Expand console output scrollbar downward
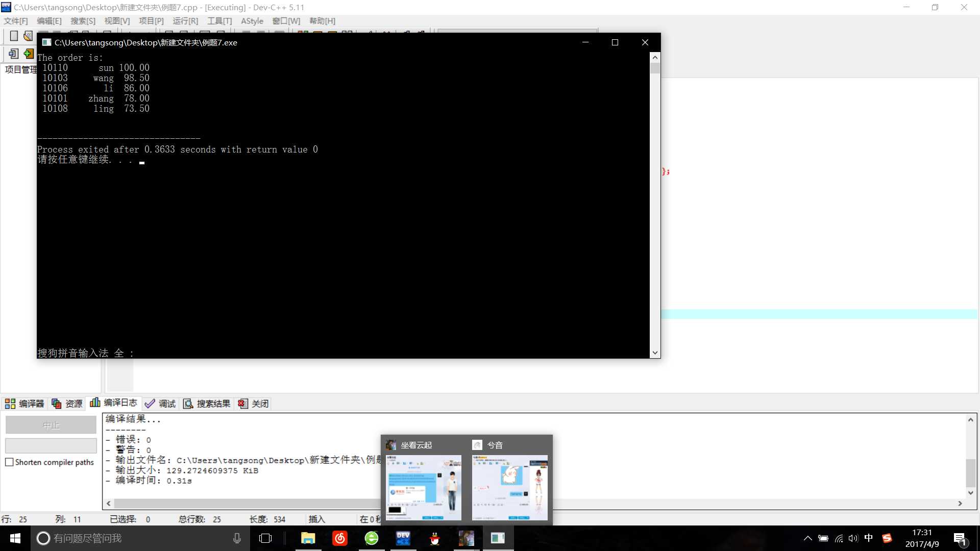This screenshot has width=980, height=551. pos(654,353)
